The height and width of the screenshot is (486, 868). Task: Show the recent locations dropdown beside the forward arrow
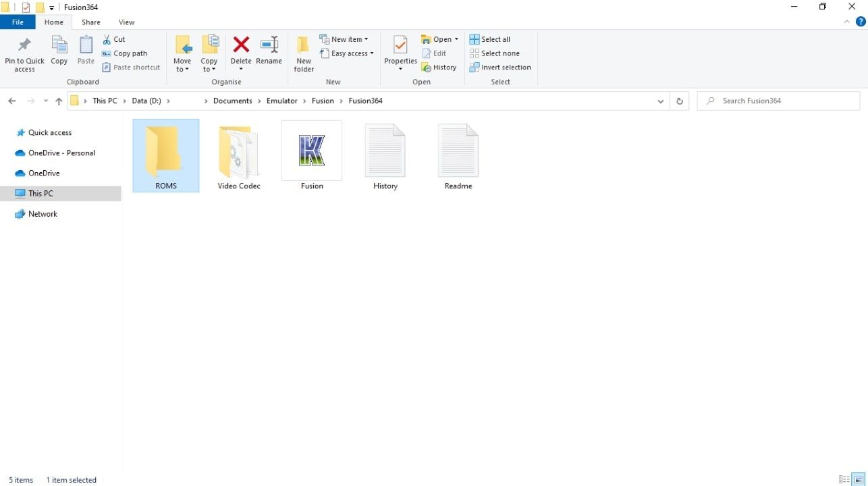(x=46, y=101)
